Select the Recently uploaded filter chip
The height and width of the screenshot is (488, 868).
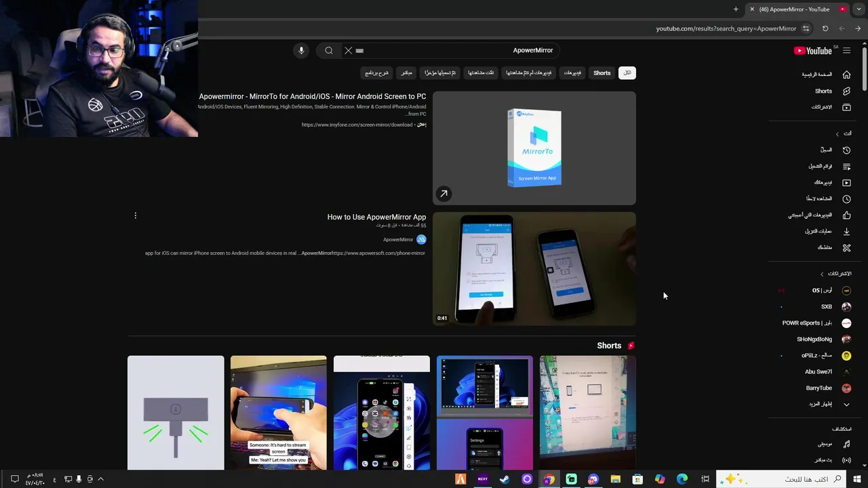440,73
